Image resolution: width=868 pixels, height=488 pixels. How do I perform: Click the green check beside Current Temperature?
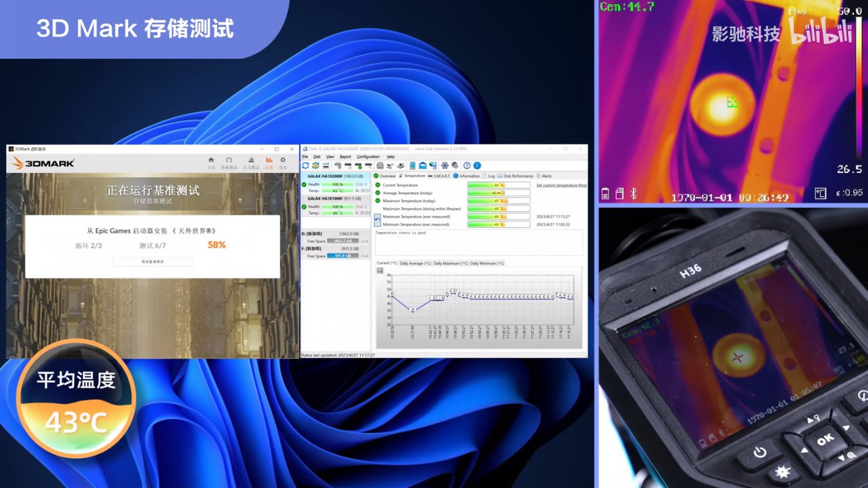pos(378,184)
